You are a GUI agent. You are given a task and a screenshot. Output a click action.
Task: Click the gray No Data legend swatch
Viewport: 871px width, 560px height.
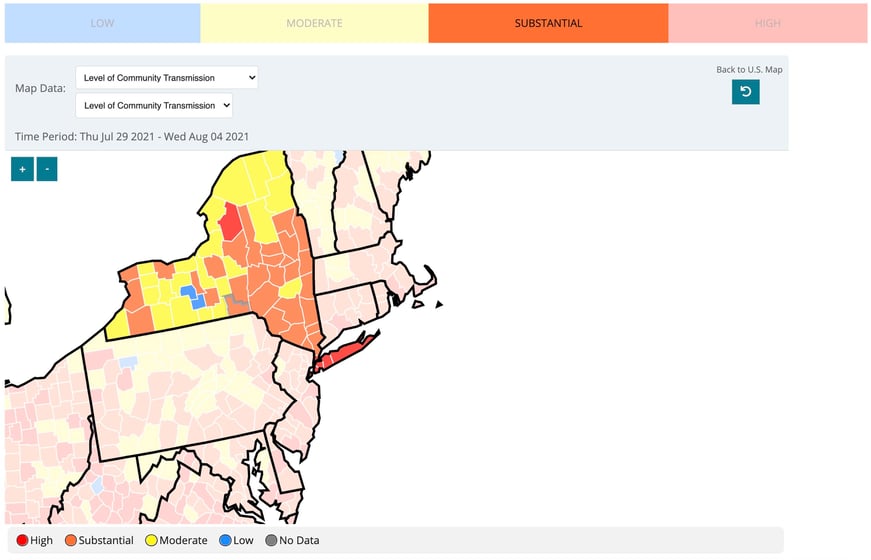pos(271,540)
